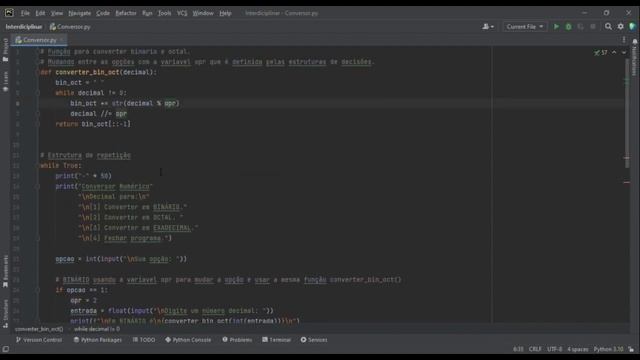
Task: Open IDE settings gear icon
Action: 620,27
